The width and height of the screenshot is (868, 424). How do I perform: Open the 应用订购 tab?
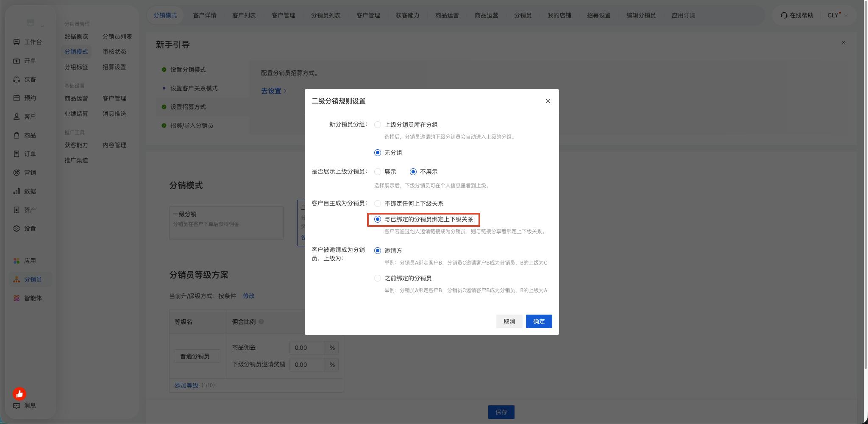point(684,15)
